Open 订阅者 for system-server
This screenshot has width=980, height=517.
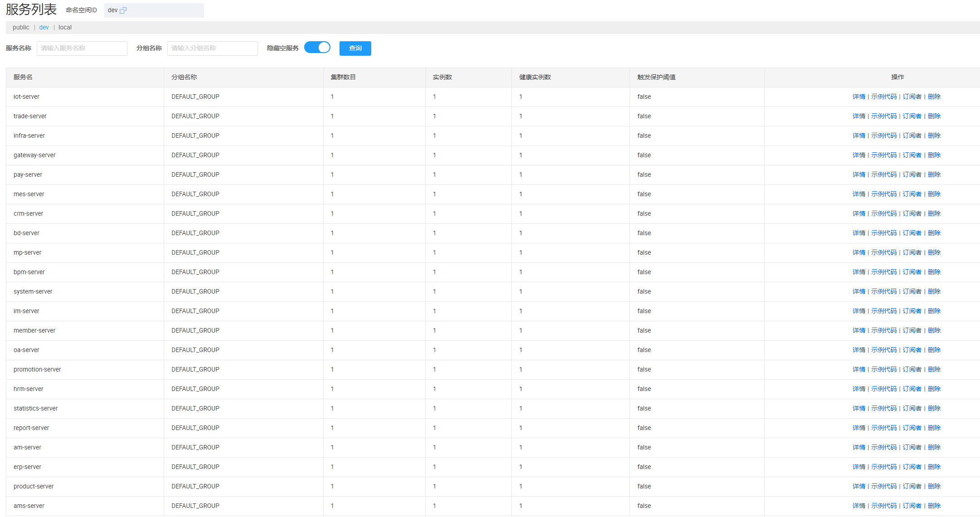pyautogui.click(x=912, y=292)
